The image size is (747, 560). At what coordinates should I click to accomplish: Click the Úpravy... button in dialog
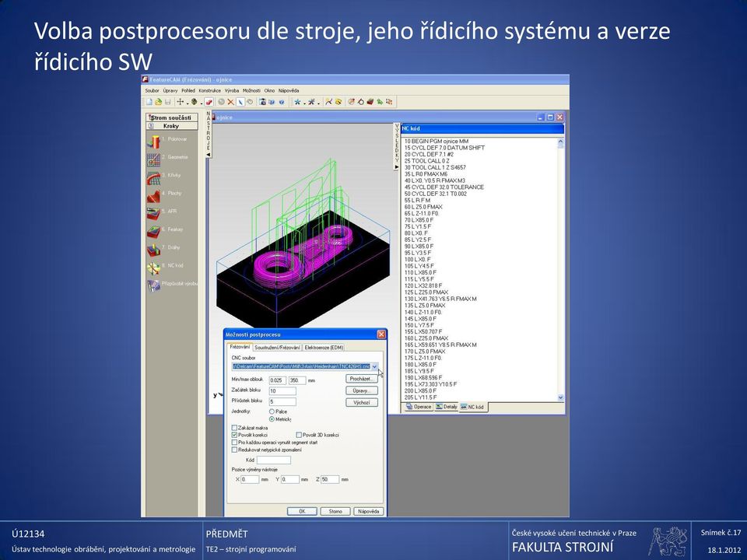[362, 391]
